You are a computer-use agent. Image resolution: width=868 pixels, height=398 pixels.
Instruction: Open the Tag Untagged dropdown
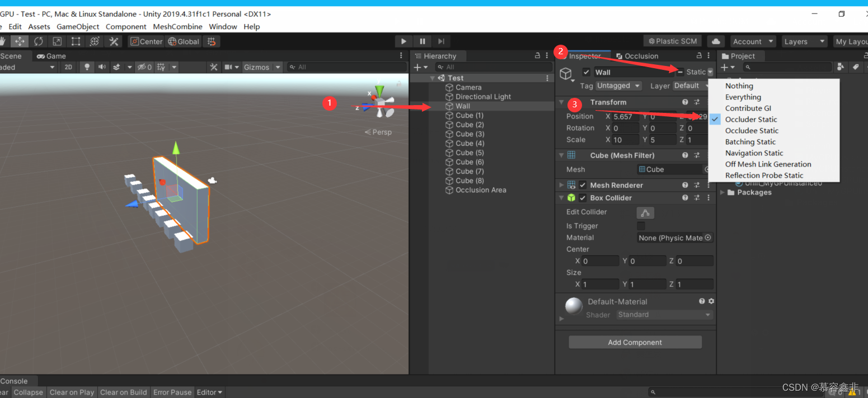(x=618, y=86)
